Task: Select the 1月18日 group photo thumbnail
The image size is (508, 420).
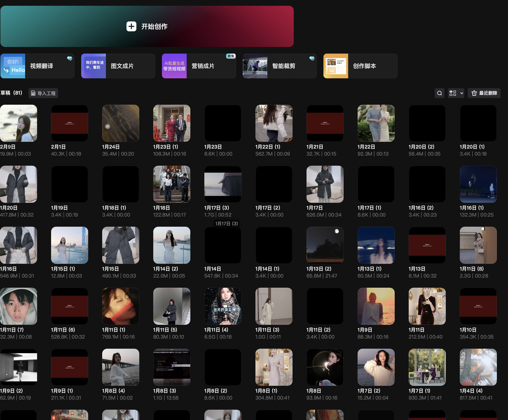Action: pos(172,184)
